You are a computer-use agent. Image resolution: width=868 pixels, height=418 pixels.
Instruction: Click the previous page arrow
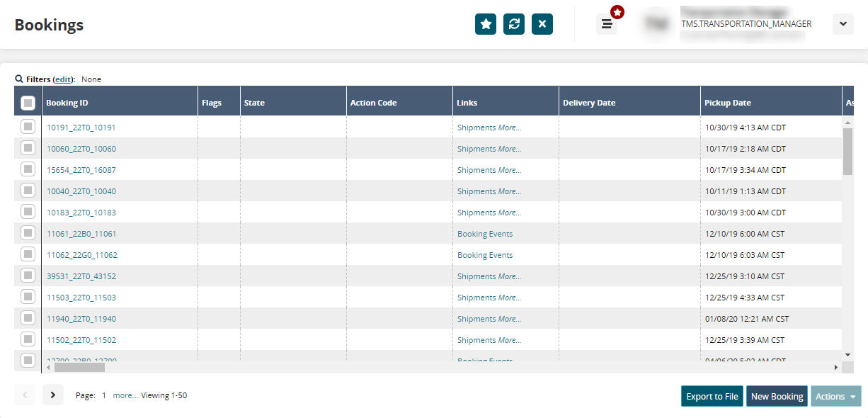pyautogui.click(x=25, y=395)
